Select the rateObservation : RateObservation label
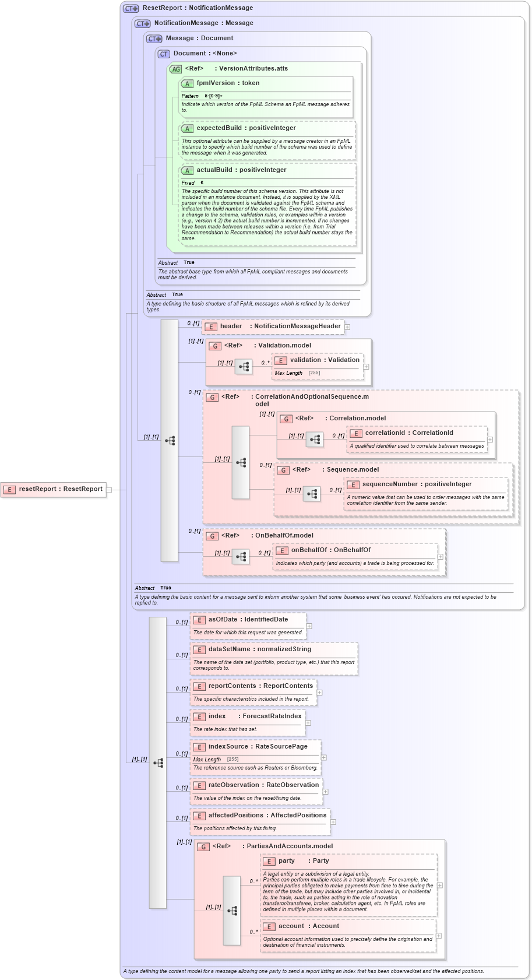The width and height of the screenshot is (532, 980). pos(263,785)
